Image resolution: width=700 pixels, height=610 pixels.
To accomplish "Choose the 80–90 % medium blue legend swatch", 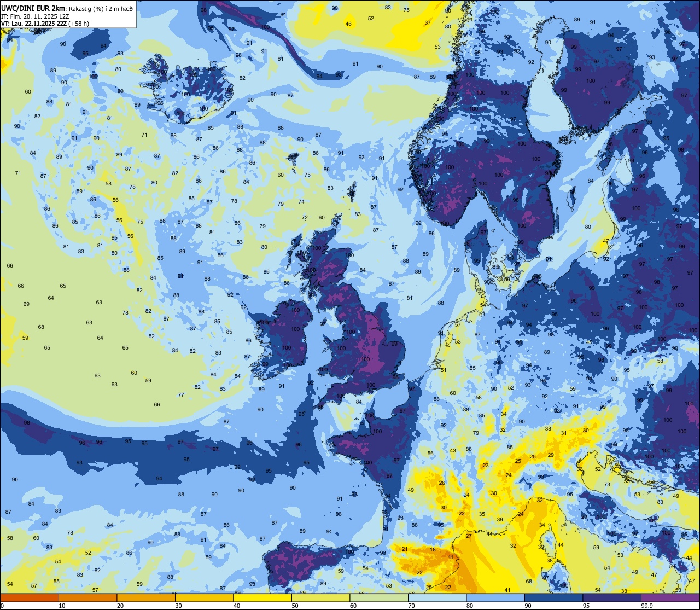I will [495, 598].
